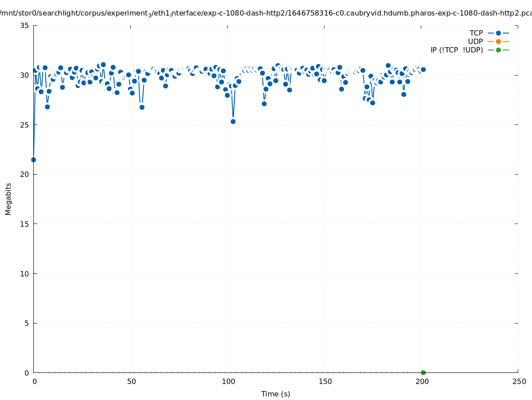The image size is (532, 400).
Task: Click the first TCP data point near 21.5 Megabits
Action: [x=33, y=160]
